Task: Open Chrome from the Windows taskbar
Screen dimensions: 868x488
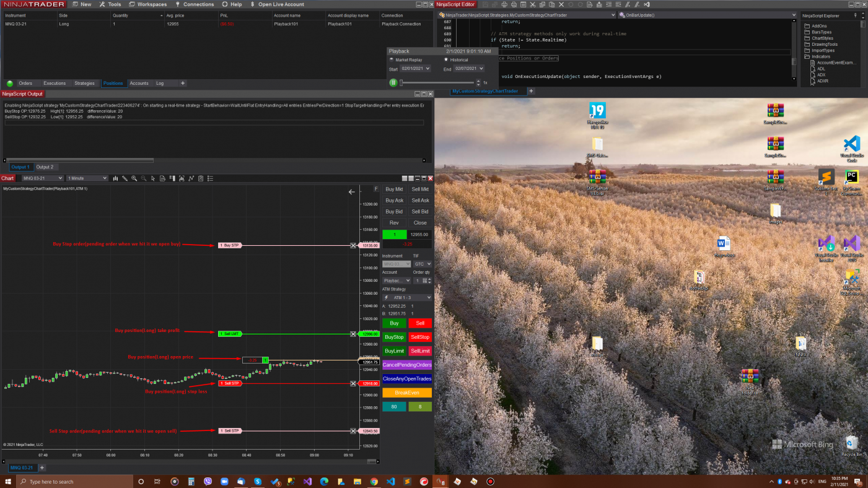Action: [x=374, y=481]
